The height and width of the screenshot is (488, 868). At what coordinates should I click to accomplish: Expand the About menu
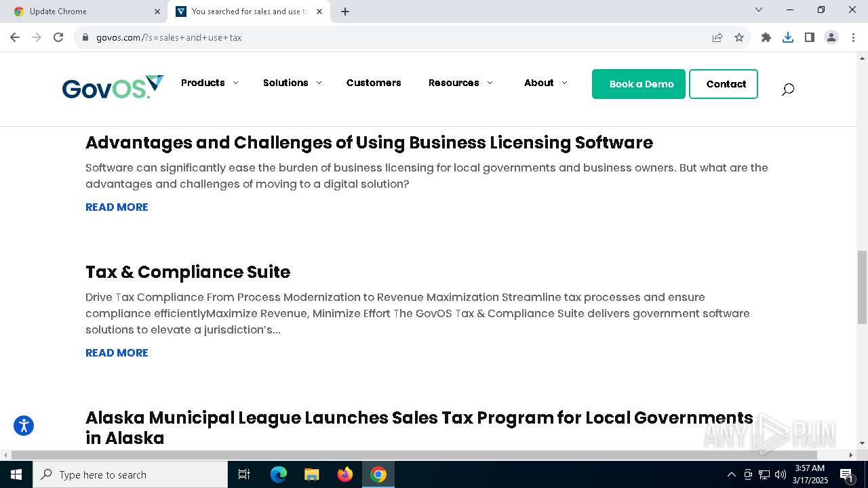(x=545, y=83)
